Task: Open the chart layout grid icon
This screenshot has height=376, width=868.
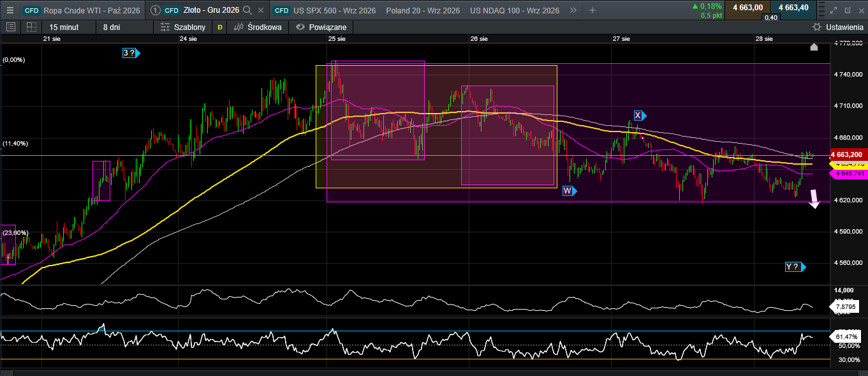Action: coord(31,27)
